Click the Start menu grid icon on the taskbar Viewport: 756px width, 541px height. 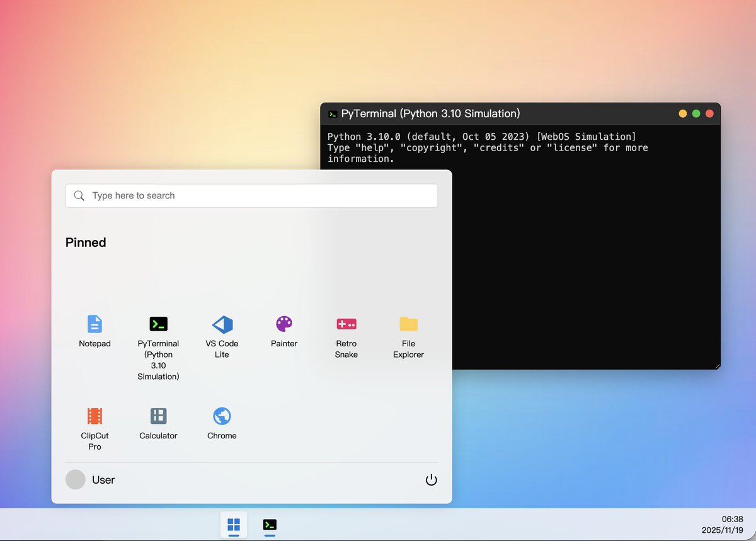[x=234, y=525]
